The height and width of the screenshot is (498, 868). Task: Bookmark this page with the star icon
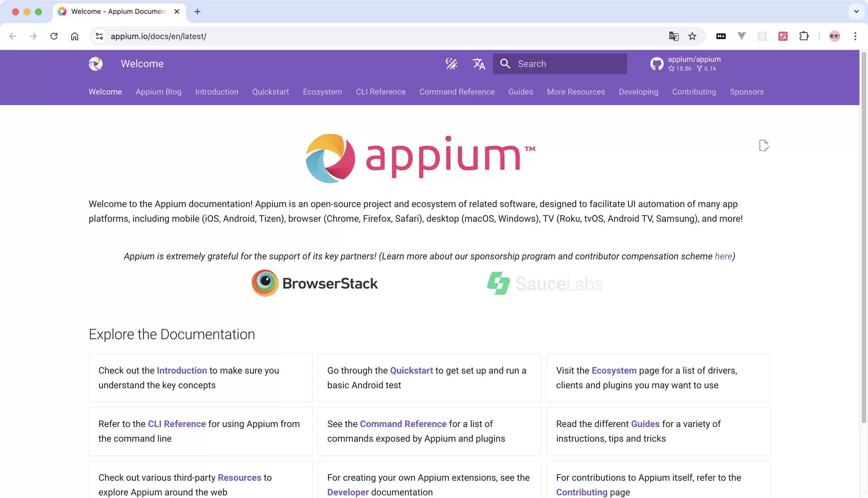[692, 36]
